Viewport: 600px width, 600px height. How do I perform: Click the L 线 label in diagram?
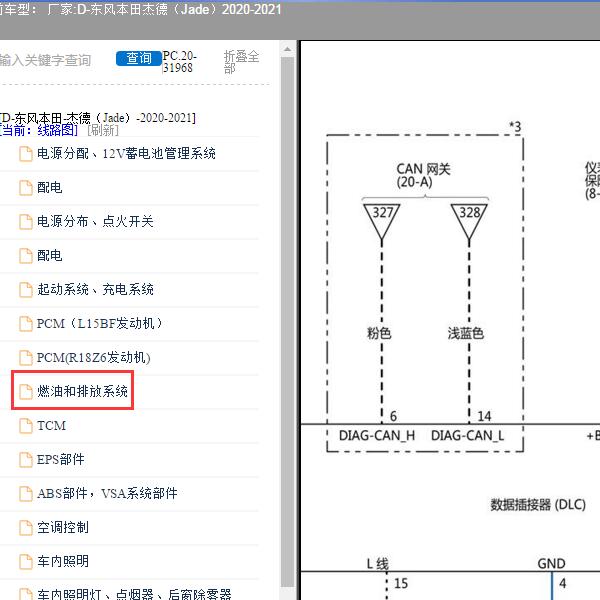pos(377,564)
